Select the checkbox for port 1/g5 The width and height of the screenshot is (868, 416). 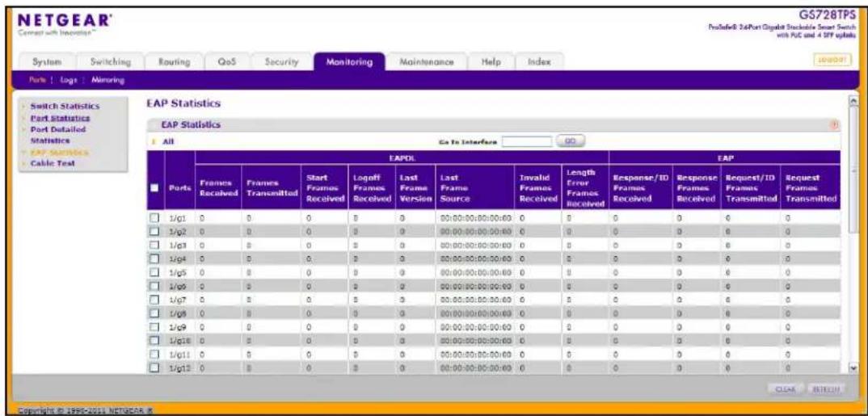click(155, 271)
